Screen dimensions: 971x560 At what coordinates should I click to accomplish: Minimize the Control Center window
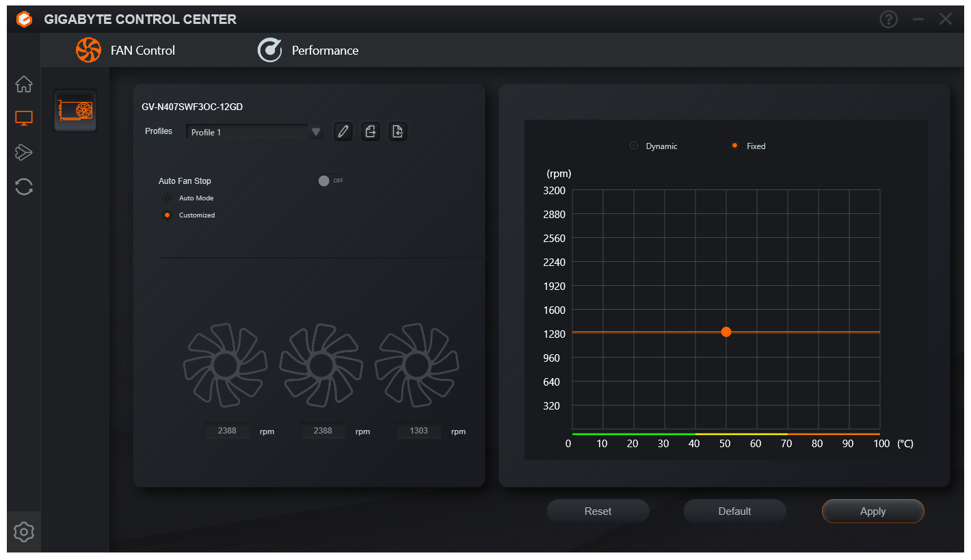(918, 19)
